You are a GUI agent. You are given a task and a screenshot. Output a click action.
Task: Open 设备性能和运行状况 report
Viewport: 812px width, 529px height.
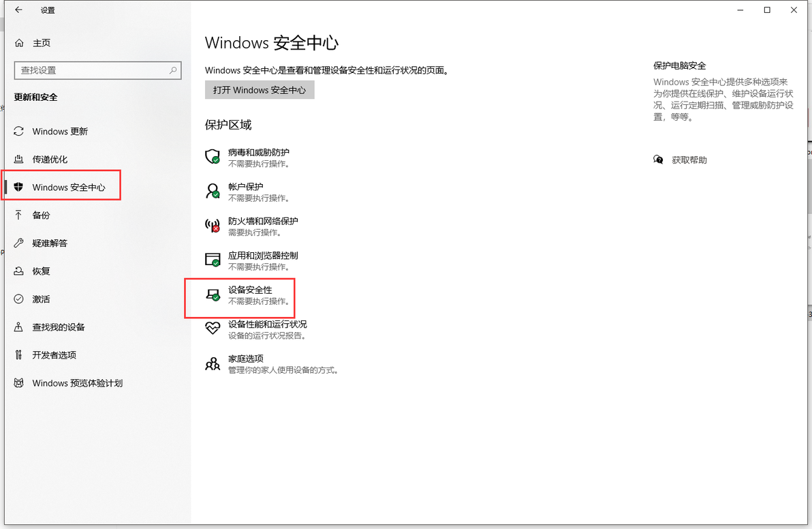256,329
